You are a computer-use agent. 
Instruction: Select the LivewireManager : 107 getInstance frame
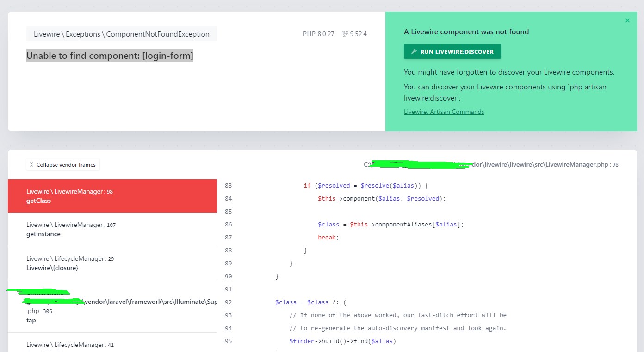(112, 229)
